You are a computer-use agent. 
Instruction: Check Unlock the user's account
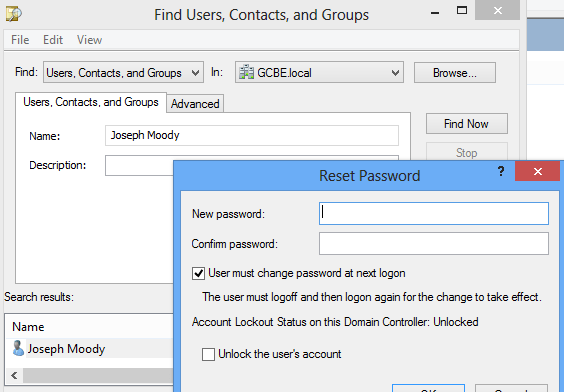[x=208, y=354]
